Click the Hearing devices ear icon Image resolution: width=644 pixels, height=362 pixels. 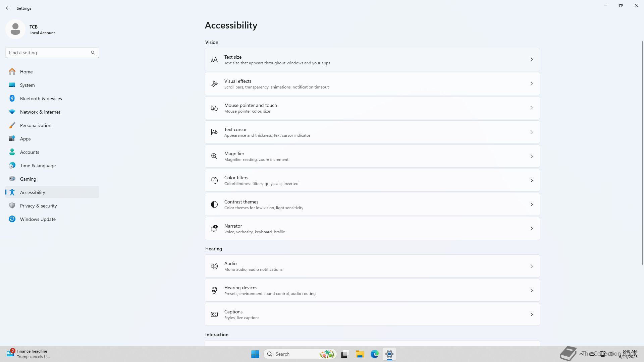pyautogui.click(x=214, y=290)
